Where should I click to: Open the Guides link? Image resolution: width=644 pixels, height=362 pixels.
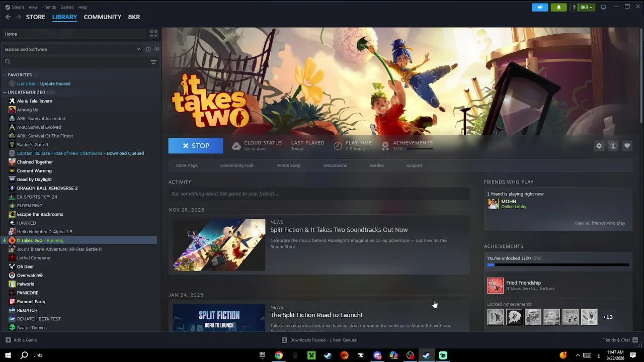tap(376, 165)
